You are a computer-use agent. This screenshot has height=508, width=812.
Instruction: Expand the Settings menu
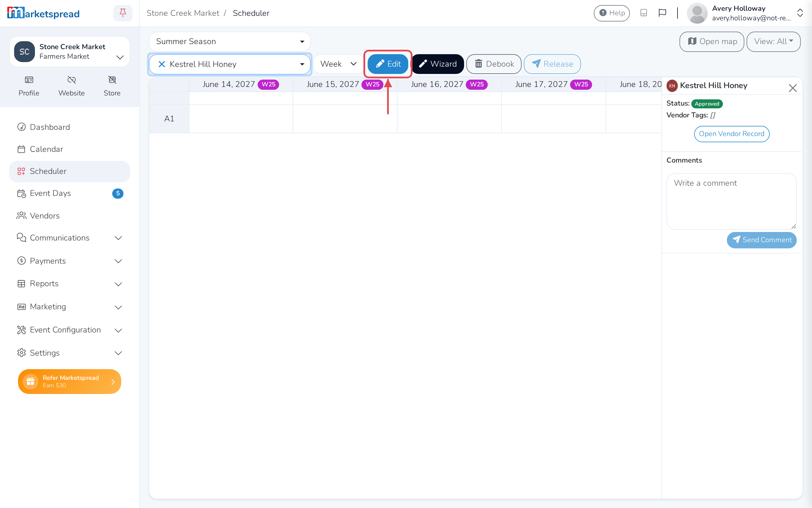pos(69,353)
